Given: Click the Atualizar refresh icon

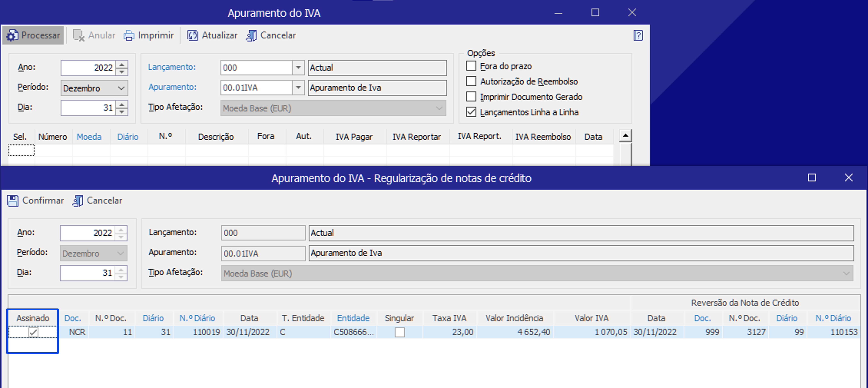Looking at the screenshot, I should 193,35.
